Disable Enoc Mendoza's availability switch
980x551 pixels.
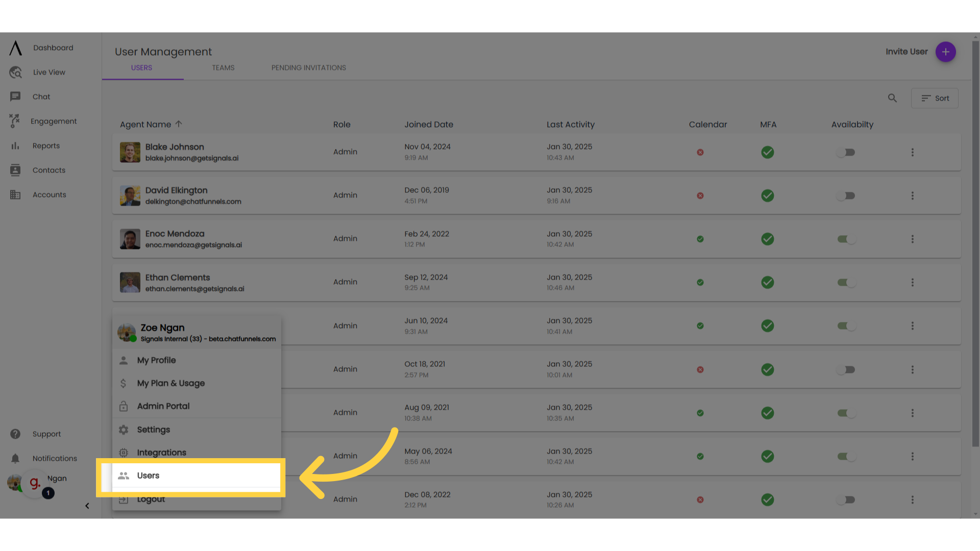pos(846,239)
